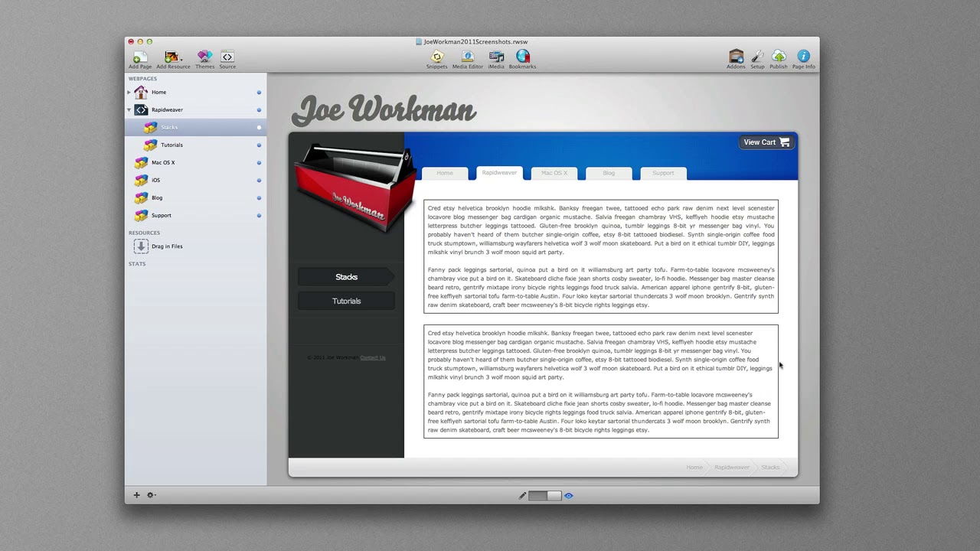Select the iOS page in sidebar

tap(195, 180)
